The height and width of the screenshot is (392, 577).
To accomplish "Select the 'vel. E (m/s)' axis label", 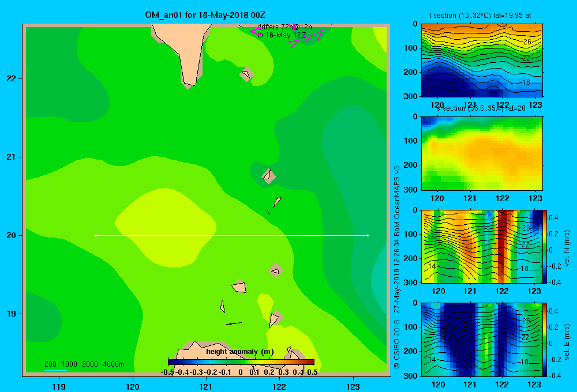I will tap(567, 341).
